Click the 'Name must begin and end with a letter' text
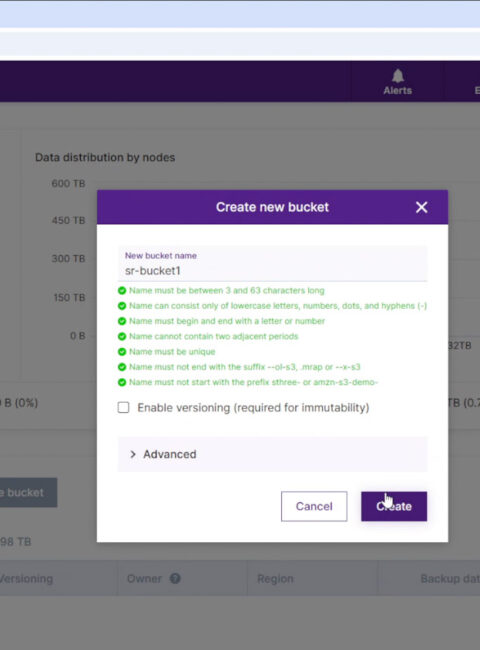 tap(227, 321)
